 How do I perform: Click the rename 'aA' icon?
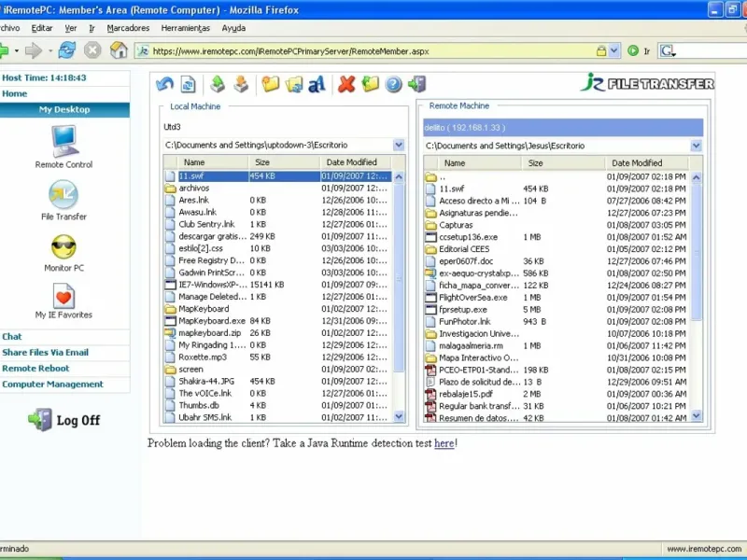[x=317, y=84]
